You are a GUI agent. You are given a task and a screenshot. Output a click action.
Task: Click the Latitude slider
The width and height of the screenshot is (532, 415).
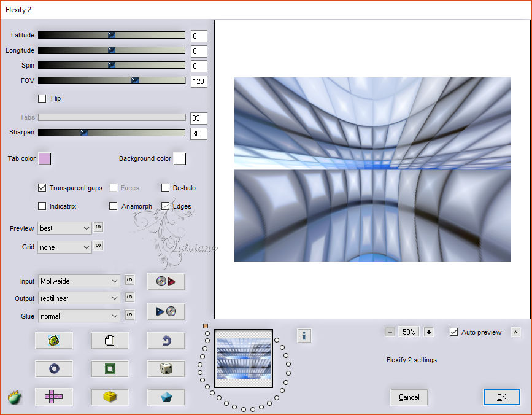coord(112,35)
